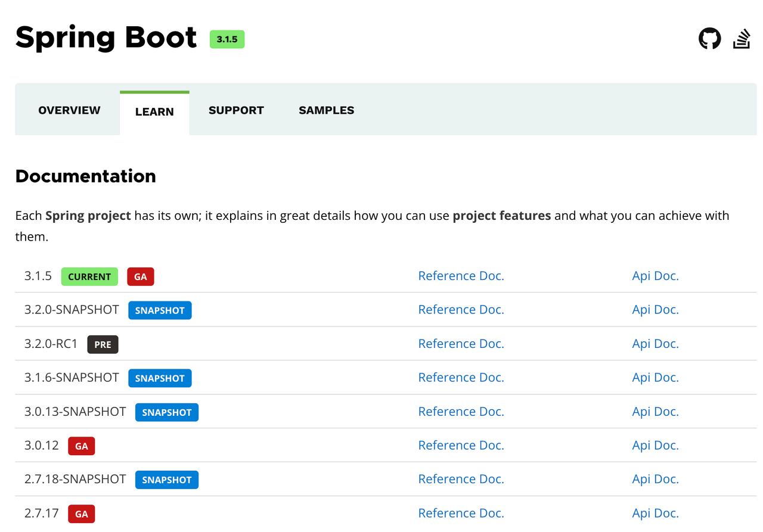Open Api Doc. for 3.1.6-SNAPSHOT
Image resolution: width=763 pixels, height=532 pixels.
click(656, 378)
